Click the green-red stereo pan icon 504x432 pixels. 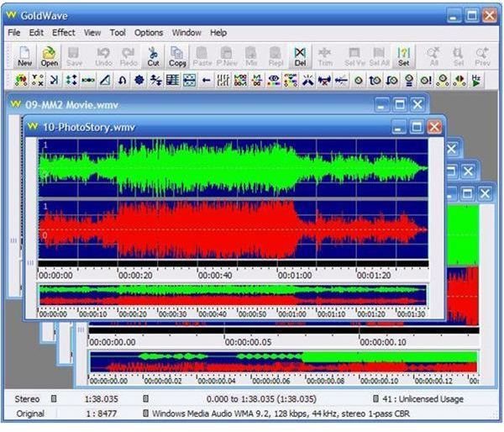click(459, 80)
